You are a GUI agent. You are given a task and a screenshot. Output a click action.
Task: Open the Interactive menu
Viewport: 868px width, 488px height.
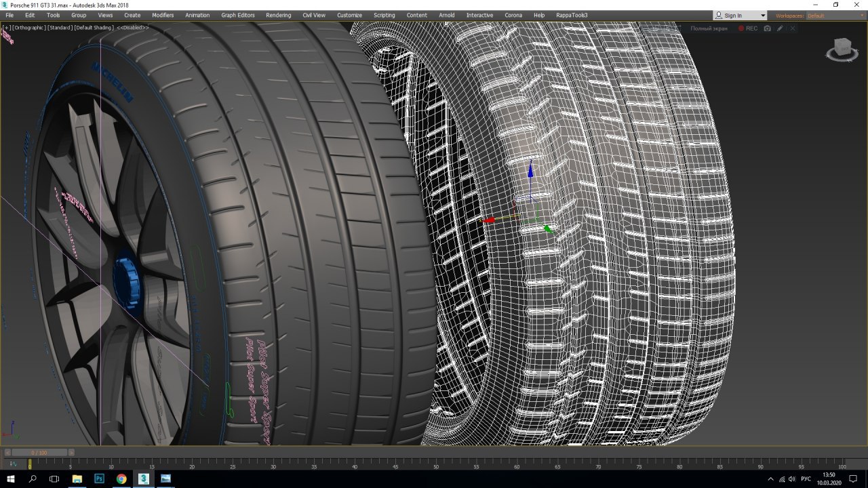click(479, 15)
